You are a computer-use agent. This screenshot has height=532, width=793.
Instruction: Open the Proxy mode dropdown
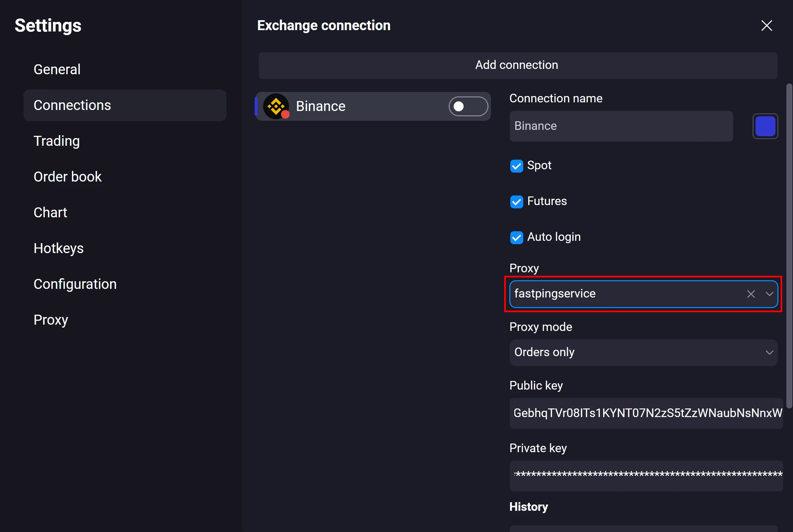pyautogui.click(x=643, y=352)
